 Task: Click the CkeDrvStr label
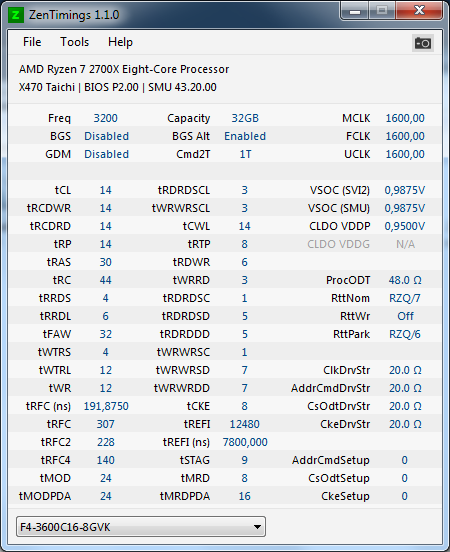click(x=345, y=424)
